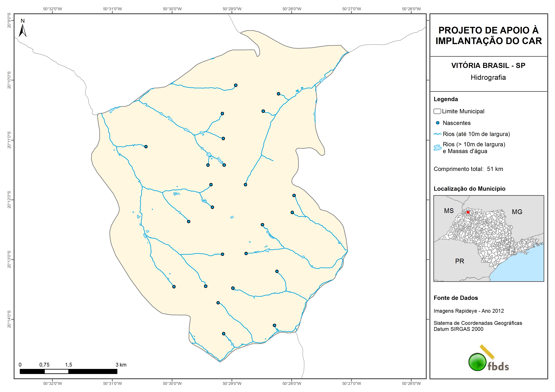Click the yellow bar in fbds logo

(487, 352)
